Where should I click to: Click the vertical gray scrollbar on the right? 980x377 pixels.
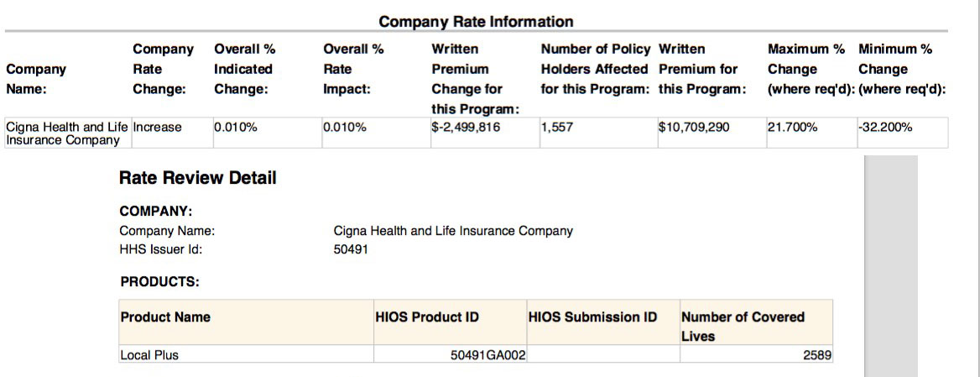pyautogui.click(x=890, y=265)
